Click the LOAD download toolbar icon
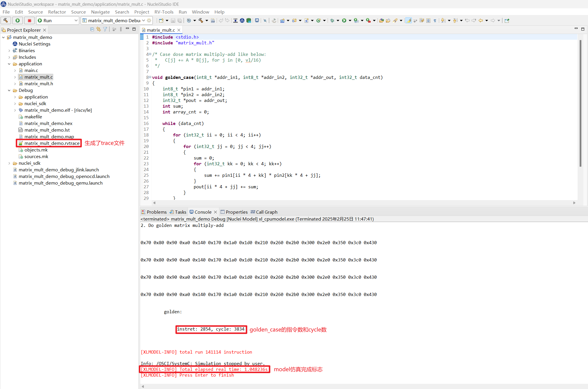 235,20
